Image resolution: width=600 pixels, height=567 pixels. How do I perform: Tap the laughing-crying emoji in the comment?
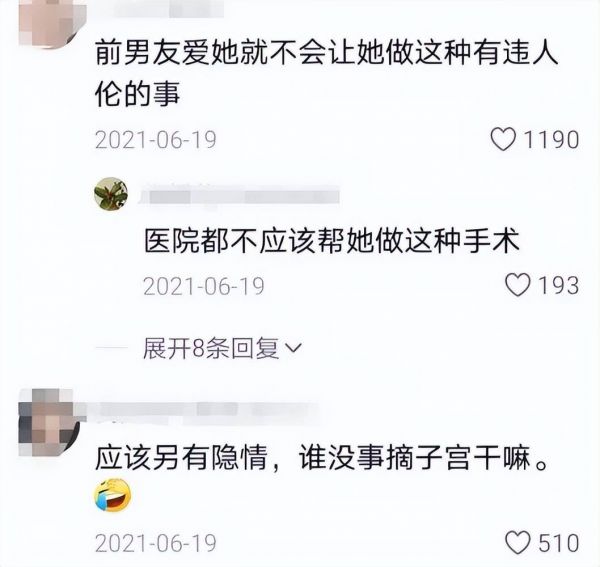click(x=112, y=495)
